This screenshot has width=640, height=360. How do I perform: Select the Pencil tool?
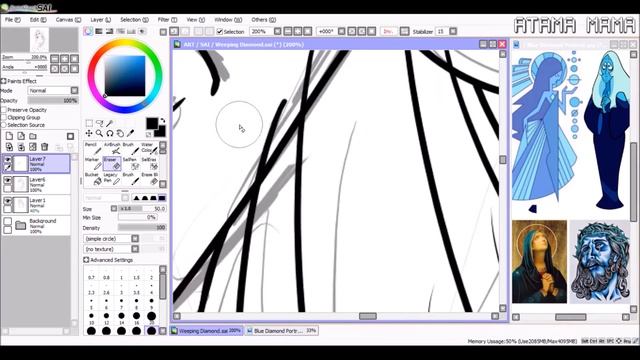(92, 149)
